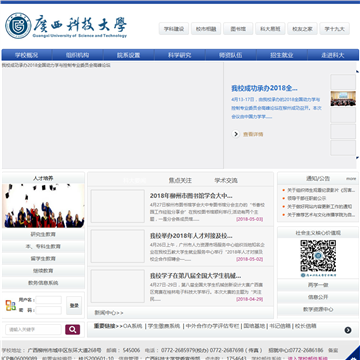Open 组织机构 in main navigation bar
360x360 pixels.
point(78,55)
